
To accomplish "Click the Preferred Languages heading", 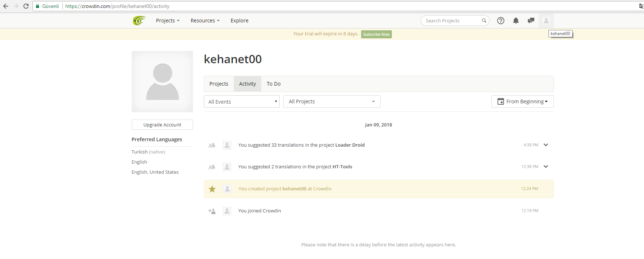I will pos(157,139).
